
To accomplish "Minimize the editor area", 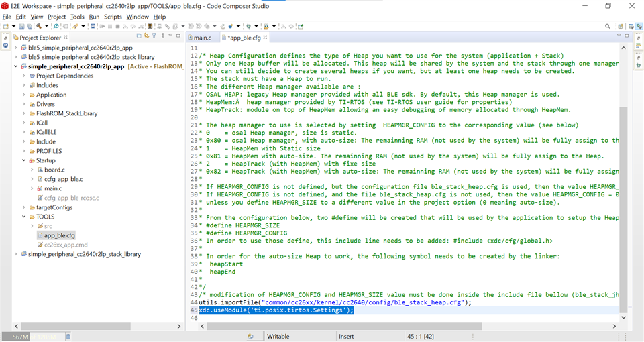I will pyautogui.click(x=619, y=36).
